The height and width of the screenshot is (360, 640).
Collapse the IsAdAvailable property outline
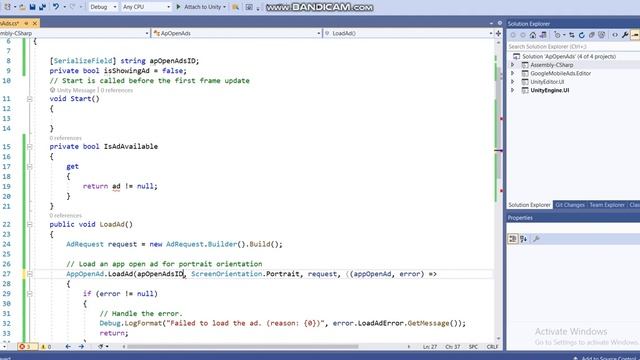click(x=29, y=147)
